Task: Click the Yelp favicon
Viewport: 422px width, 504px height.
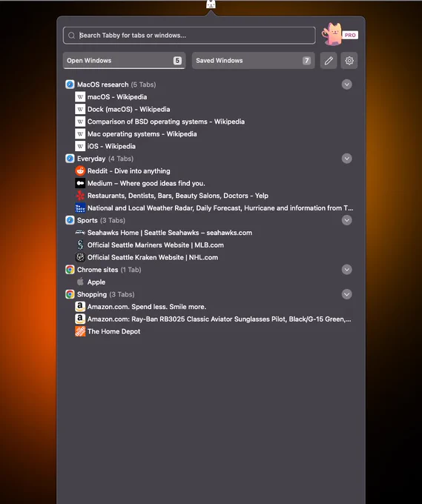Action: (x=80, y=196)
